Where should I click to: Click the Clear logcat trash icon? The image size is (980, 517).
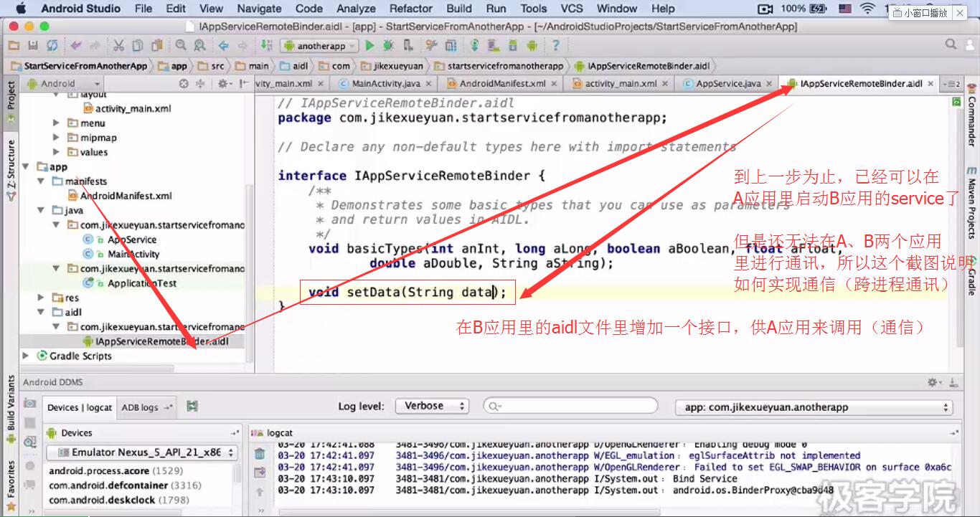260,453
